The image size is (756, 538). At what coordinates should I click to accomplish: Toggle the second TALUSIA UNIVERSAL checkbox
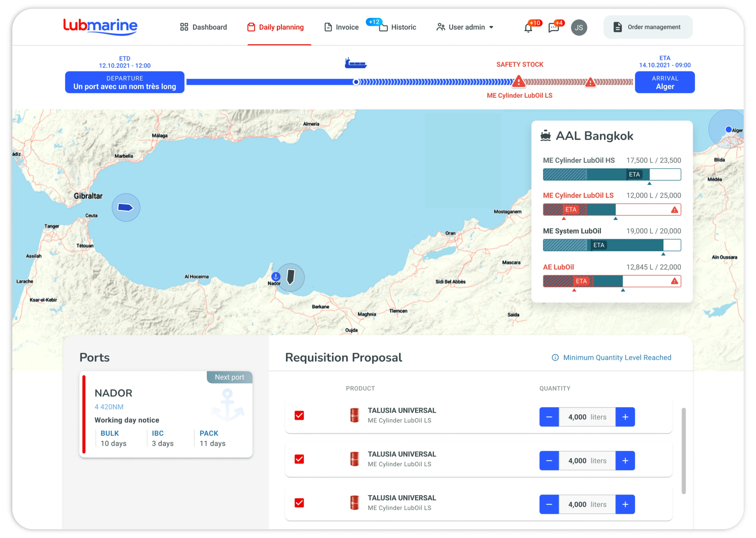(299, 459)
